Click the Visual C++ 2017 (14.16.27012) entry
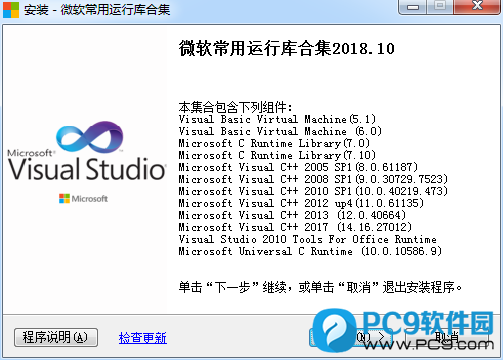Image resolution: width=503 pixels, height=360 pixels. coord(295,227)
